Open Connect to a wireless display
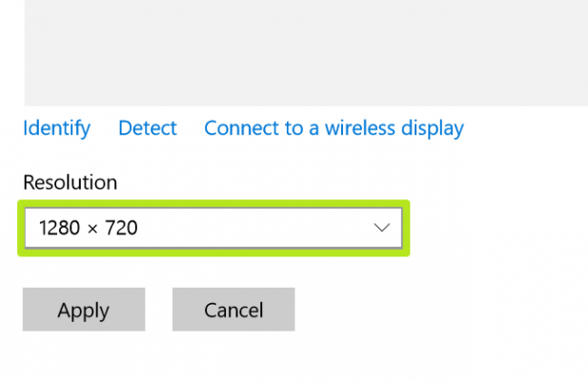Image resolution: width=588 pixels, height=381 pixels. click(334, 128)
